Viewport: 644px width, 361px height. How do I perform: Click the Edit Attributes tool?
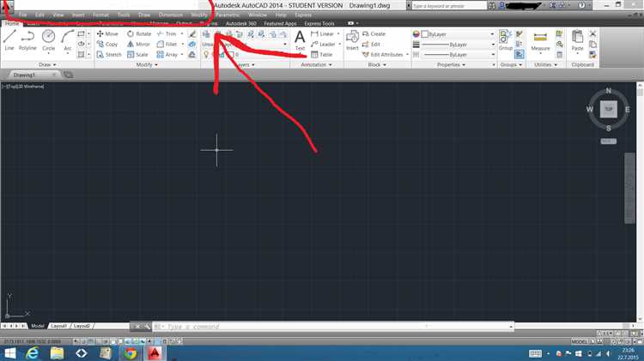click(x=382, y=54)
